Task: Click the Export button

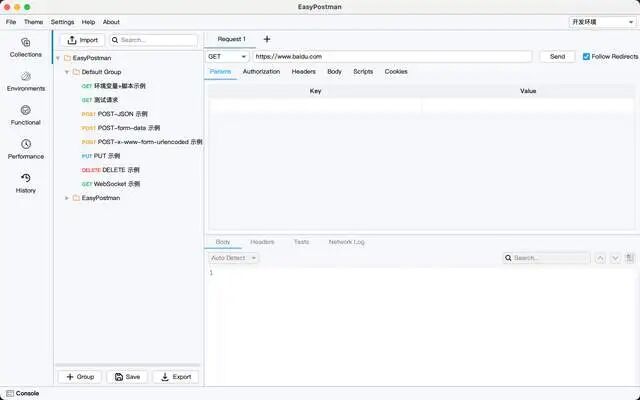Action: 176,377
